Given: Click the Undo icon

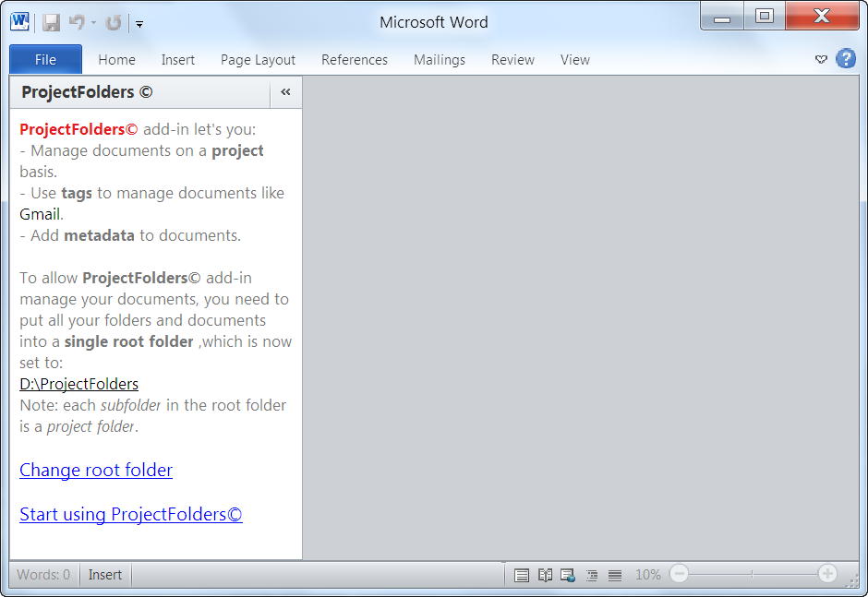Looking at the screenshot, I should pos(77,23).
